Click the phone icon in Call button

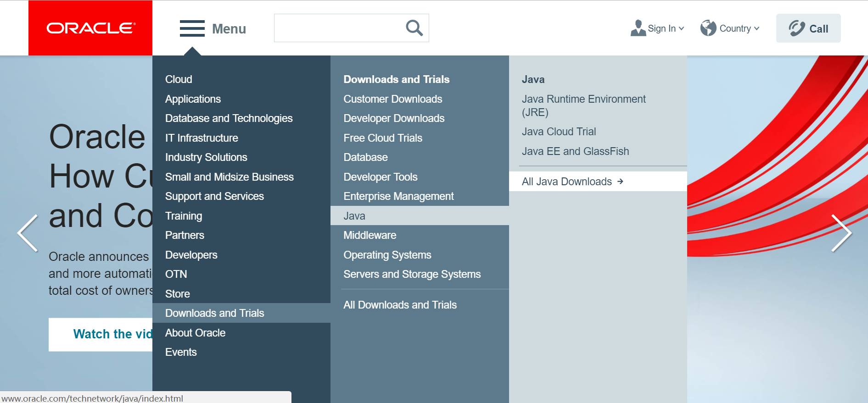pos(797,28)
